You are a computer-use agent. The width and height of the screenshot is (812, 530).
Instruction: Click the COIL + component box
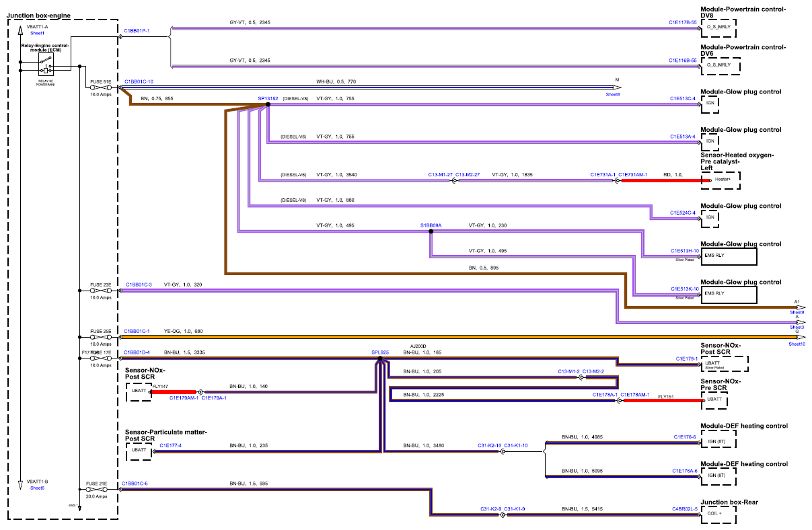click(x=718, y=515)
